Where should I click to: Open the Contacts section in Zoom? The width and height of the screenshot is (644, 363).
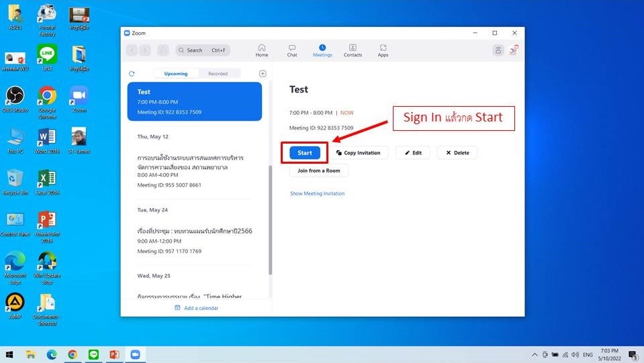point(353,50)
